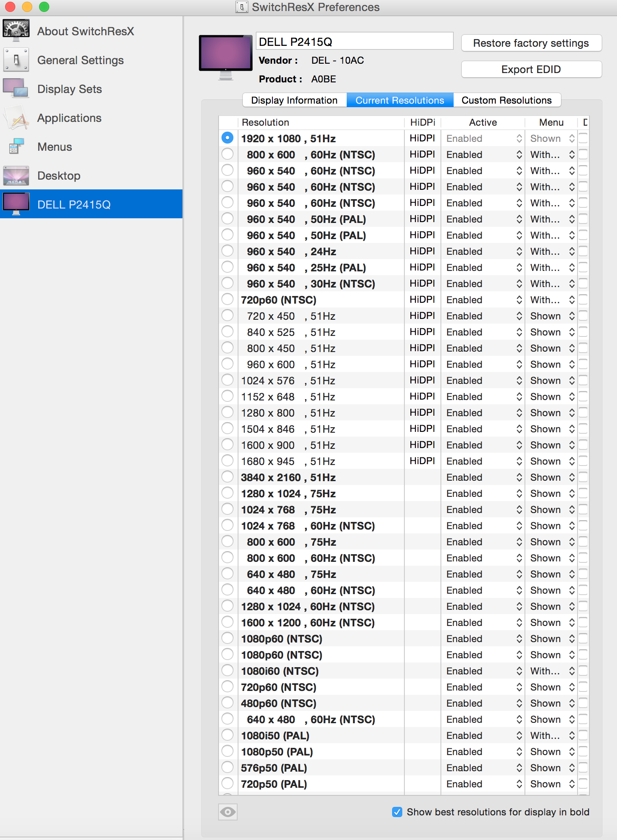Switch to Current Resolutions tab

[x=400, y=100]
